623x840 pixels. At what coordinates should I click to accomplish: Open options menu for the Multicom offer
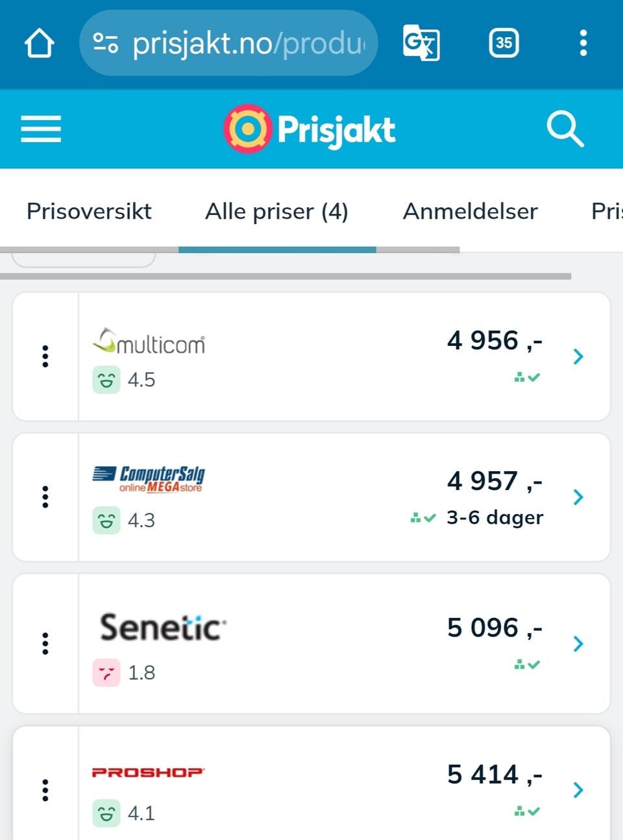[45, 356]
